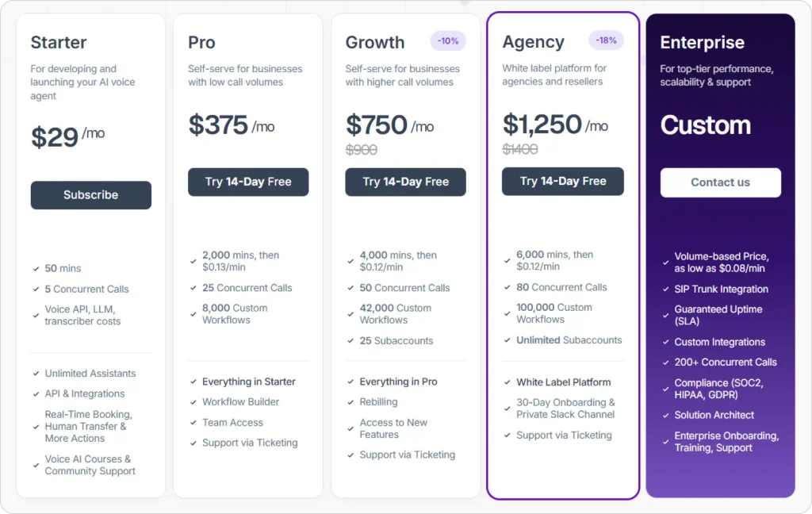Click Contact us on the Enterprise card
This screenshot has width=812, height=514.
tap(720, 182)
